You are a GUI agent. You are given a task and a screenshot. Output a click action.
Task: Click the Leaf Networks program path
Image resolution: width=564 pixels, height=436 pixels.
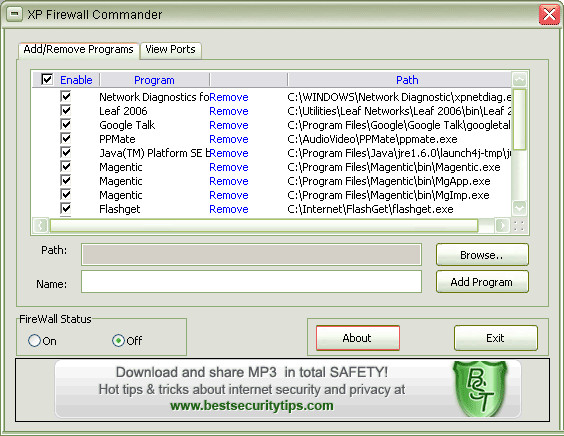coord(399,111)
